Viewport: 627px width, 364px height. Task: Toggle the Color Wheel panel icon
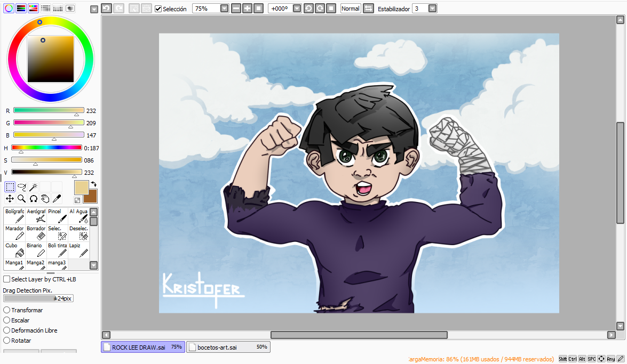(x=9, y=8)
